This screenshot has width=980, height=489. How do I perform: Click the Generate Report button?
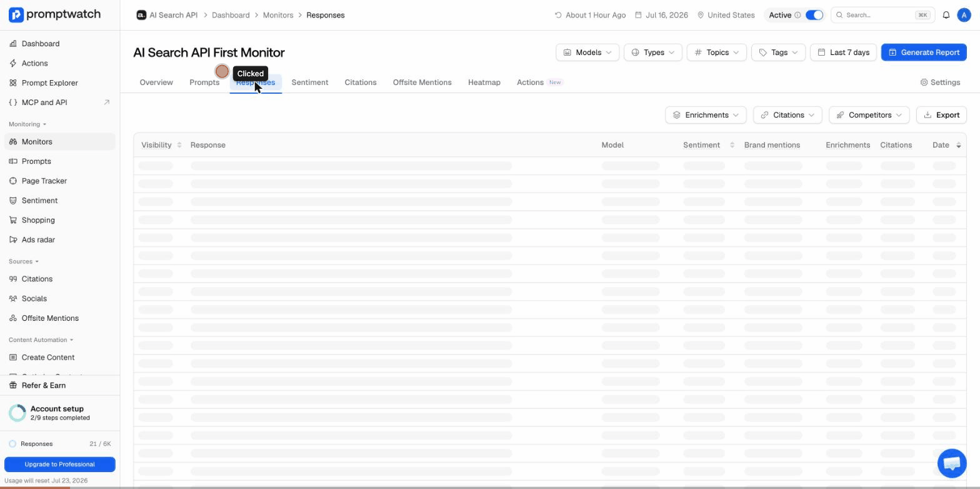click(x=924, y=53)
